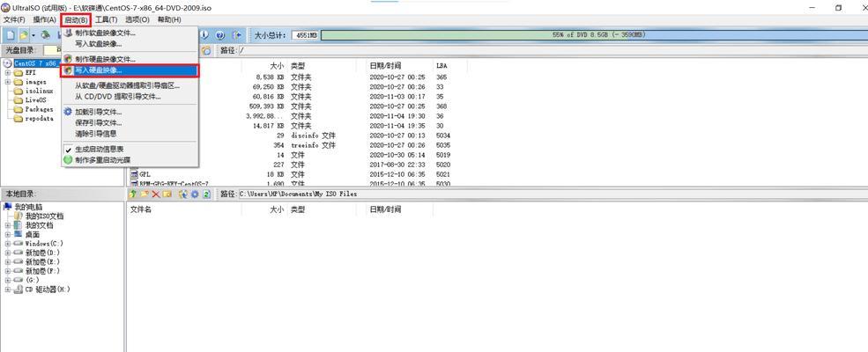Open the 工具(T) menu

click(107, 20)
